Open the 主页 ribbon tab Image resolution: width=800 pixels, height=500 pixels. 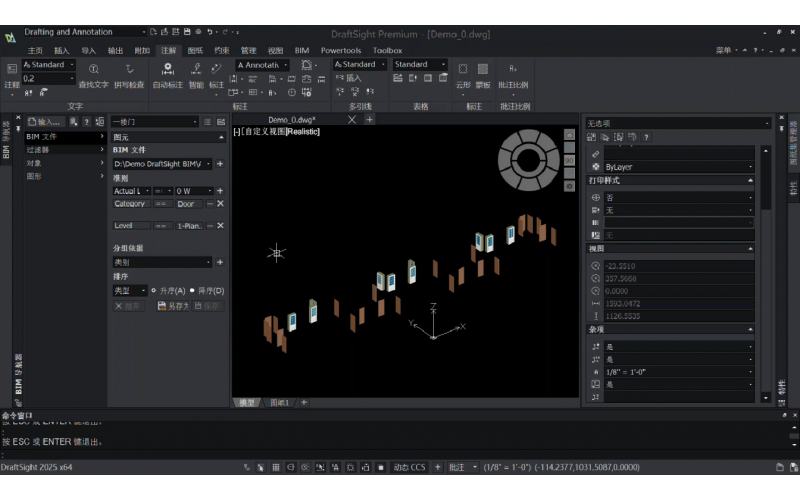pos(35,51)
